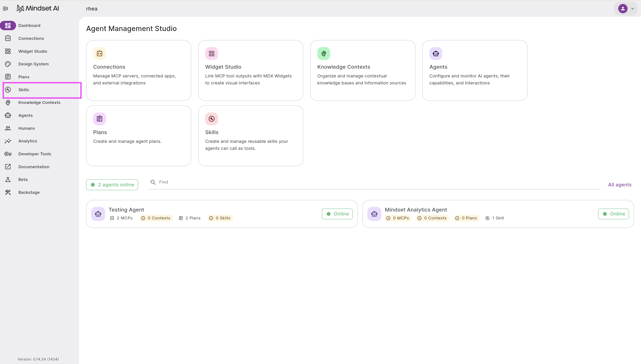The image size is (641, 364).
Task: Click Mindset Analytics Agent's 1 Skill label
Action: point(495,218)
